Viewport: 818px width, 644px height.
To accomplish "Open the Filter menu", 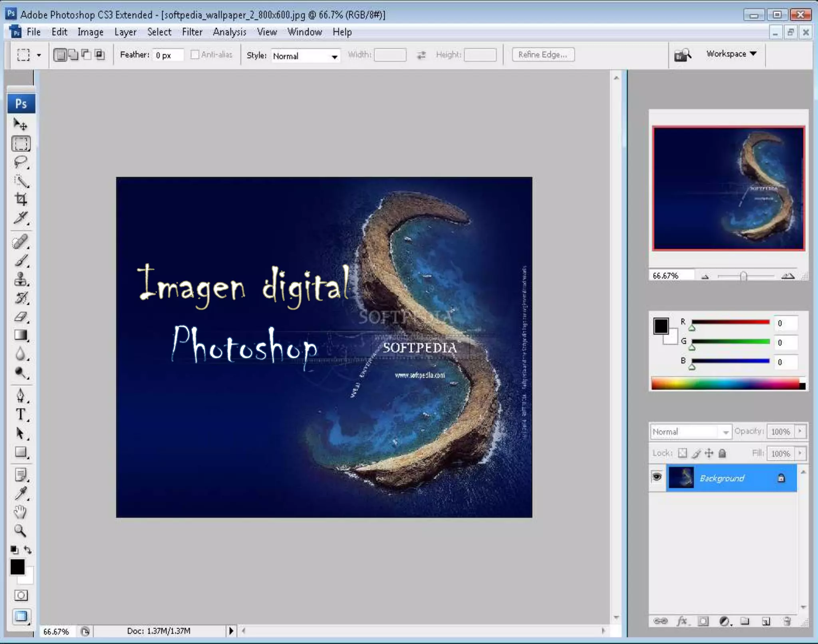I will 192,32.
